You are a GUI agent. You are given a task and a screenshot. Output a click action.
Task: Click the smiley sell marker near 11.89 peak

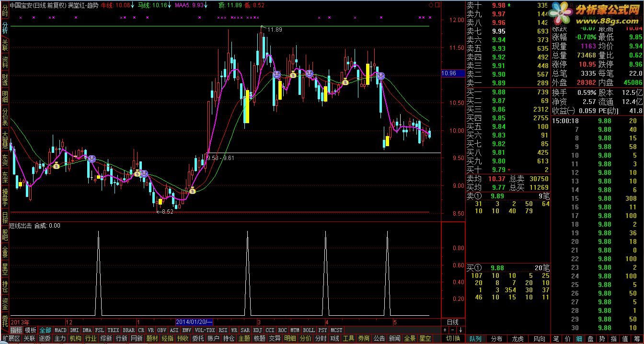(x=277, y=75)
